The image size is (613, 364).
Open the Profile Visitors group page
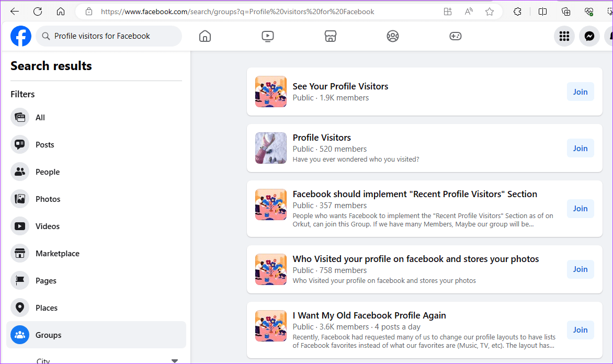322,138
